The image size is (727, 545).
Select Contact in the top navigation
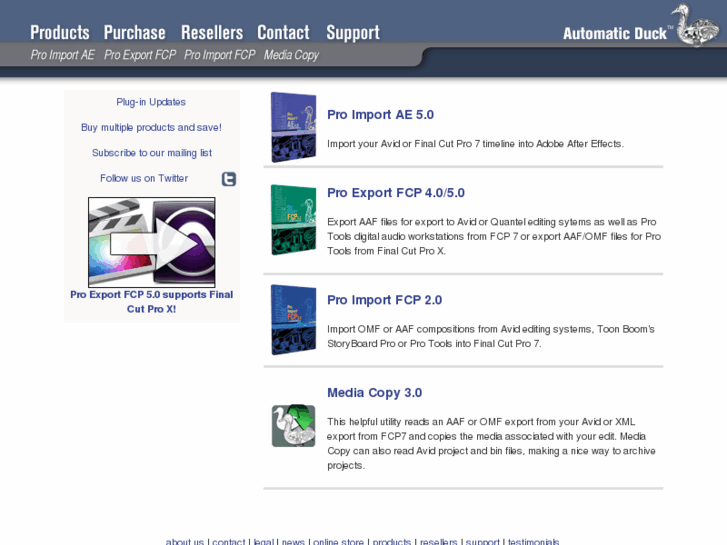(x=283, y=32)
